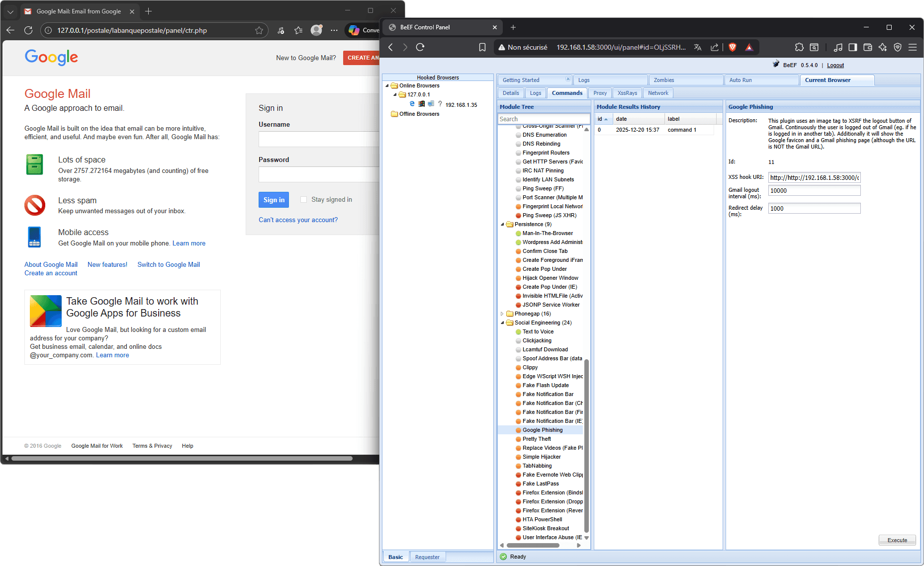The image size is (924, 566).
Task: Open the translate page icon
Action: 698,47
